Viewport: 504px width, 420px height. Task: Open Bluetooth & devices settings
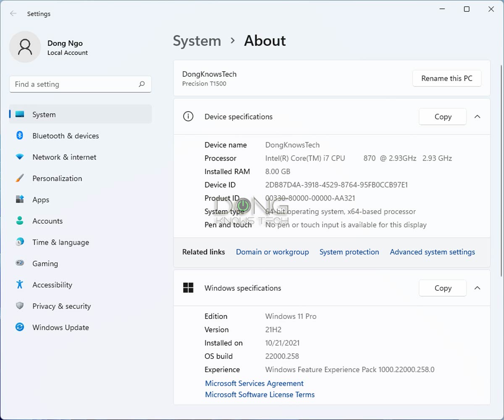point(80,136)
